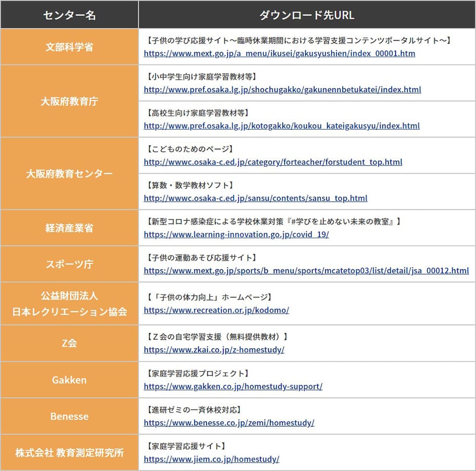This screenshot has width=476, height=471.
Task: Click the ダウンロード先URL column header
Action: click(x=307, y=14)
